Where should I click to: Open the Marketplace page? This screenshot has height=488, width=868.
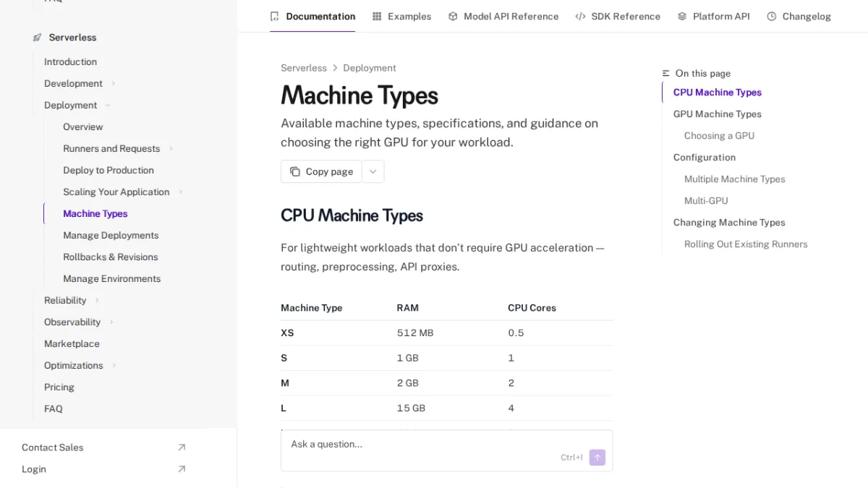tap(72, 344)
